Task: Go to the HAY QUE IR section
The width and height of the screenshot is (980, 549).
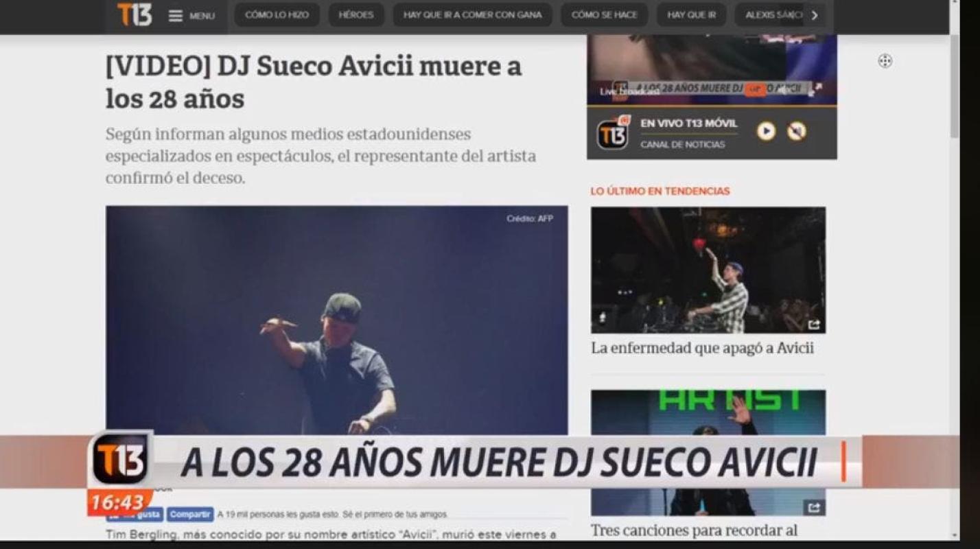Action: pos(691,15)
